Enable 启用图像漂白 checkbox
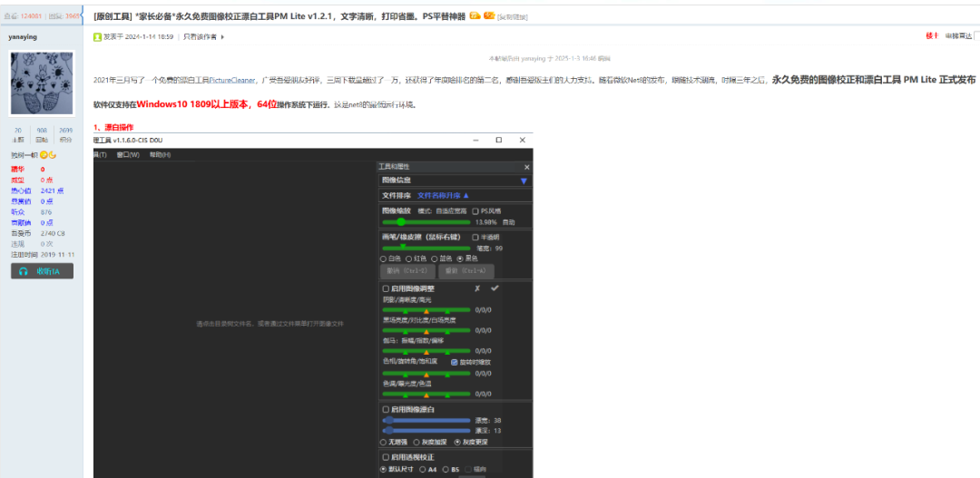 point(386,409)
